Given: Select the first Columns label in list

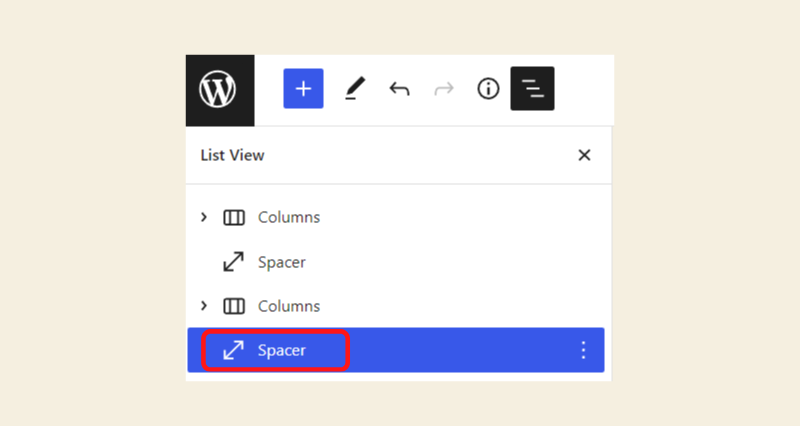Looking at the screenshot, I should 289,217.
